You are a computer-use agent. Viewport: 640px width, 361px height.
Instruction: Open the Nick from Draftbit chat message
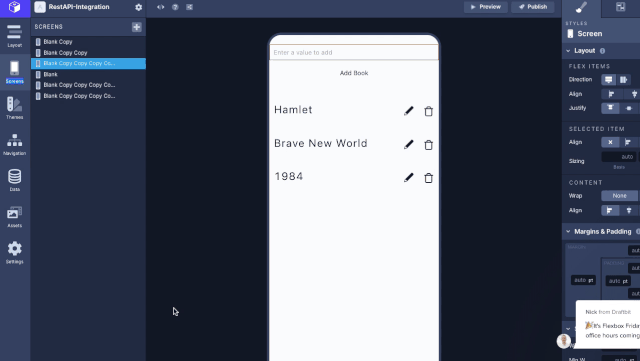point(608,325)
